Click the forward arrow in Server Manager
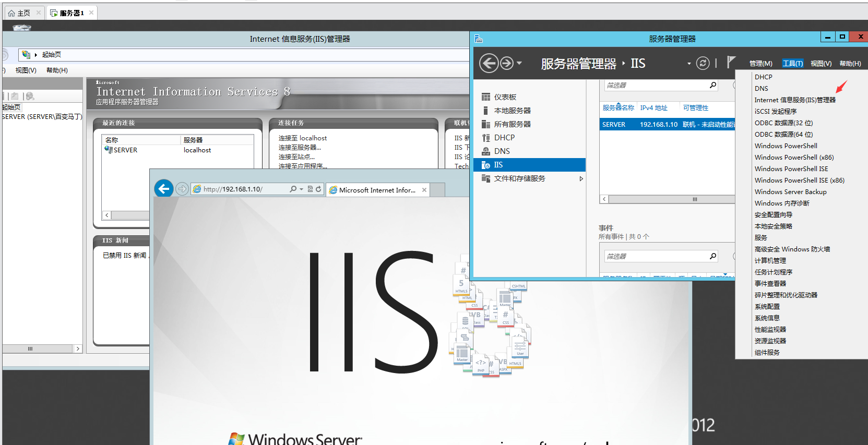This screenshot has height=445, width=868. click(506, 63)
